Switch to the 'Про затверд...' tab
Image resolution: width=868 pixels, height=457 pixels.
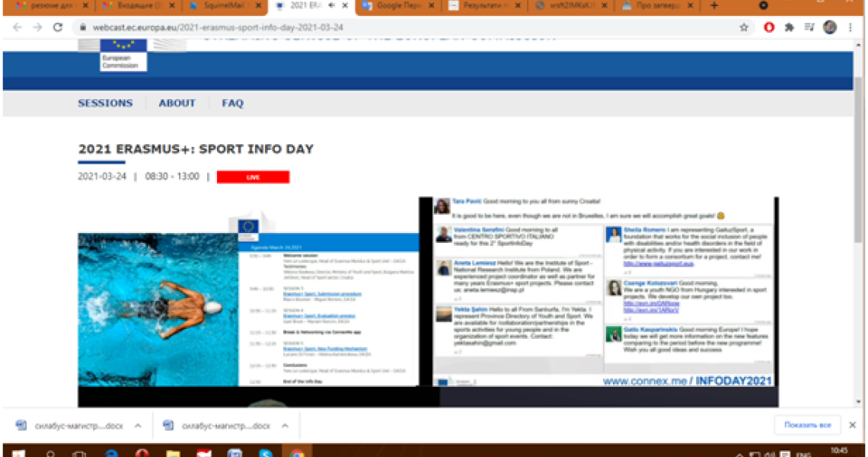pos(656,5)
